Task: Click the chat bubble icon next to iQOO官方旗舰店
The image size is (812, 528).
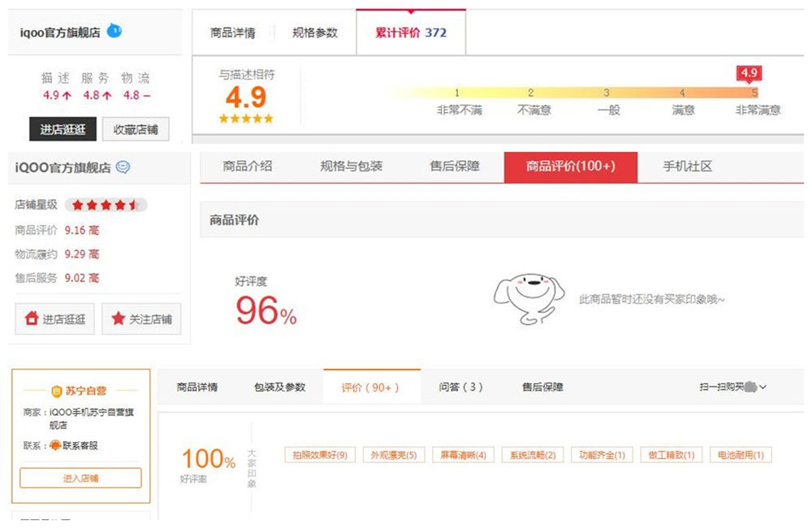Action: tap(123, 167)
